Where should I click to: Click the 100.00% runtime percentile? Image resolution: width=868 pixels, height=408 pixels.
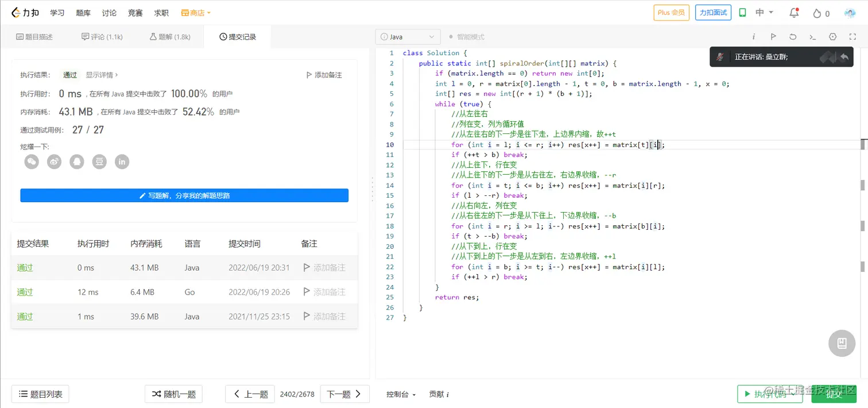[x=189, y=94]
